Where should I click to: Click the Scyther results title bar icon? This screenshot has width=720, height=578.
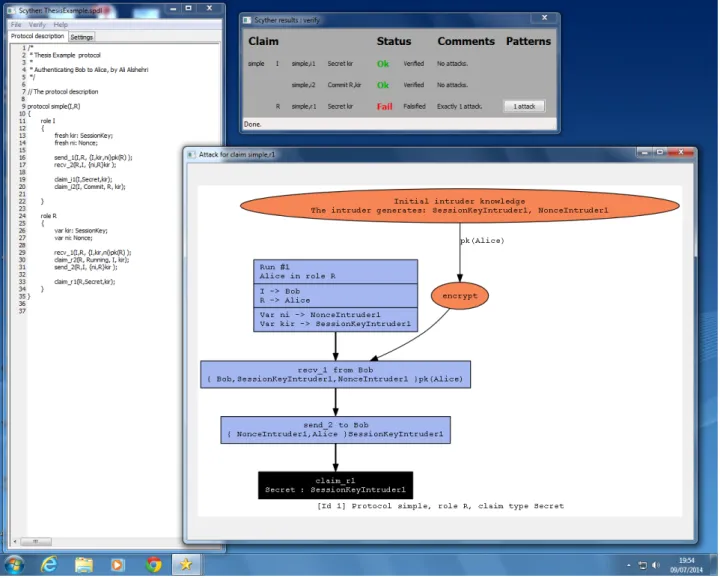point(248,20)
